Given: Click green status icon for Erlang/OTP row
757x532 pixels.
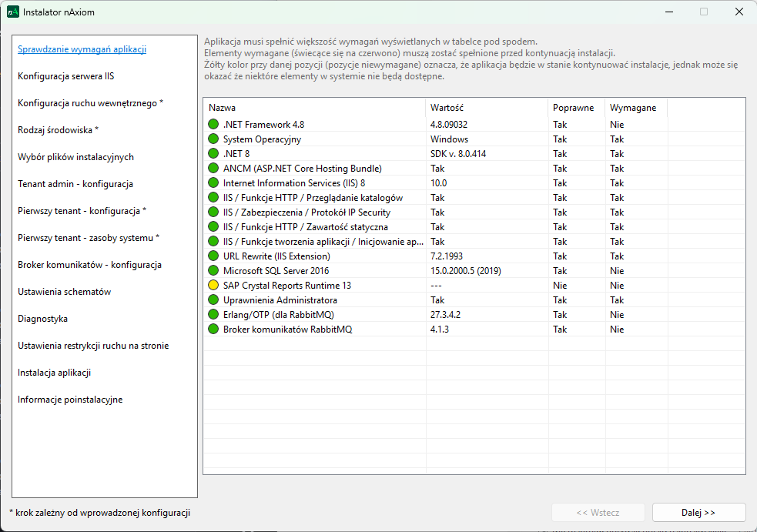Looking at the screenshot, I should pyautogui.click(x=213, y=315).
